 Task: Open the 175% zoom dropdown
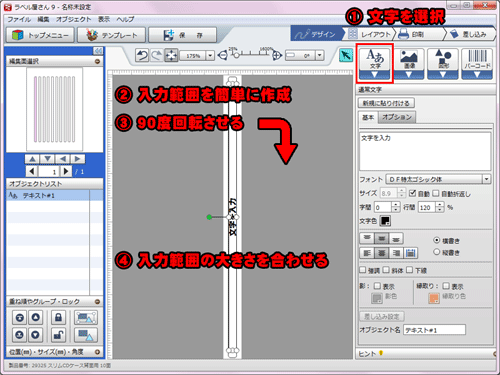[x=210, y=55]
